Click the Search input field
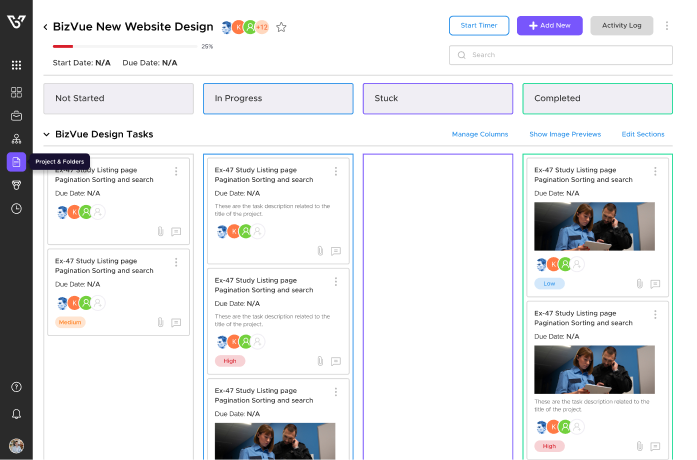Viewport: 697px width, 460px height. click(560, 55)
